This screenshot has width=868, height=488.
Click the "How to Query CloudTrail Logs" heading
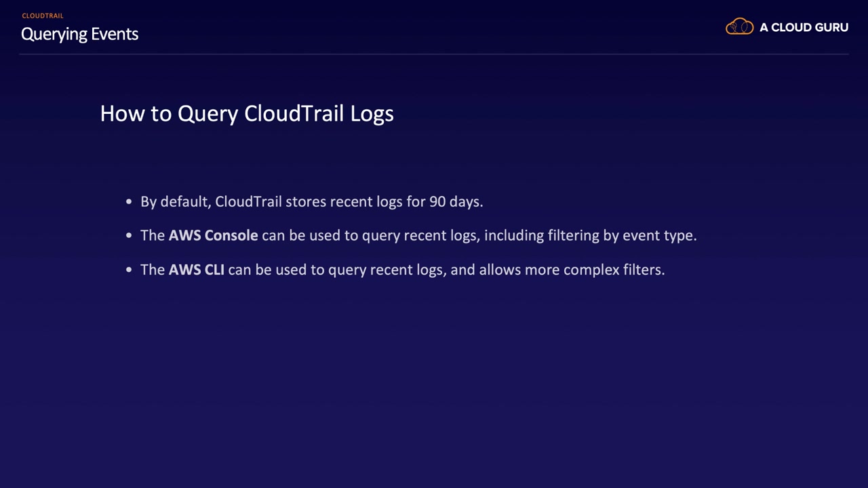(x=247, y=113)
